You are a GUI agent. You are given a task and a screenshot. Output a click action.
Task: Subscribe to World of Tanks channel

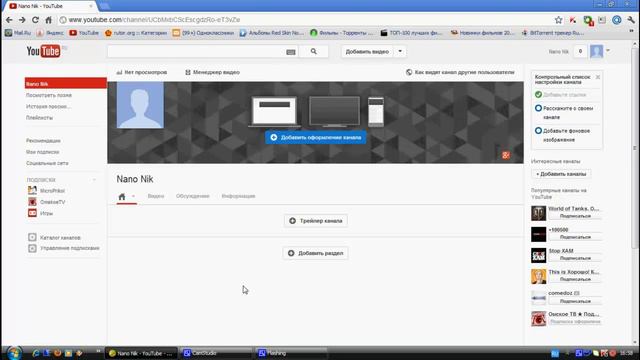coord(575,216)
